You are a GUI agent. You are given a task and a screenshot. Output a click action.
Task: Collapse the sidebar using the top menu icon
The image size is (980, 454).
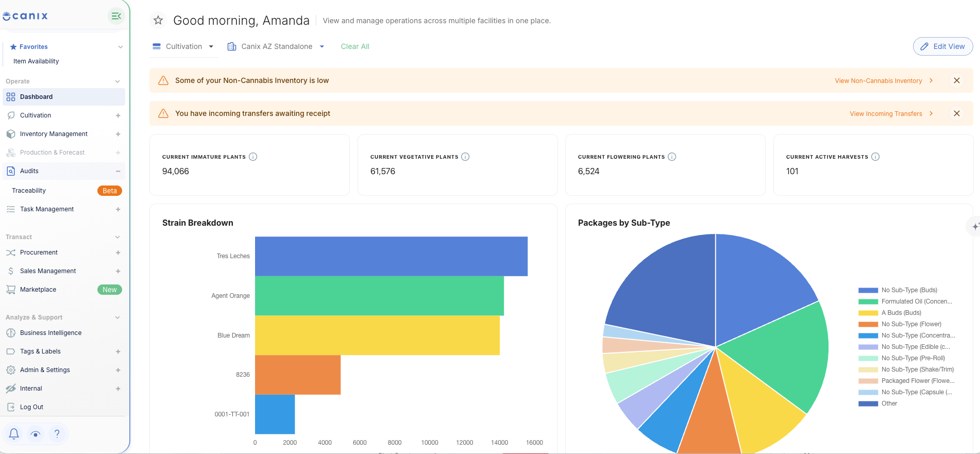click(116, 16)
